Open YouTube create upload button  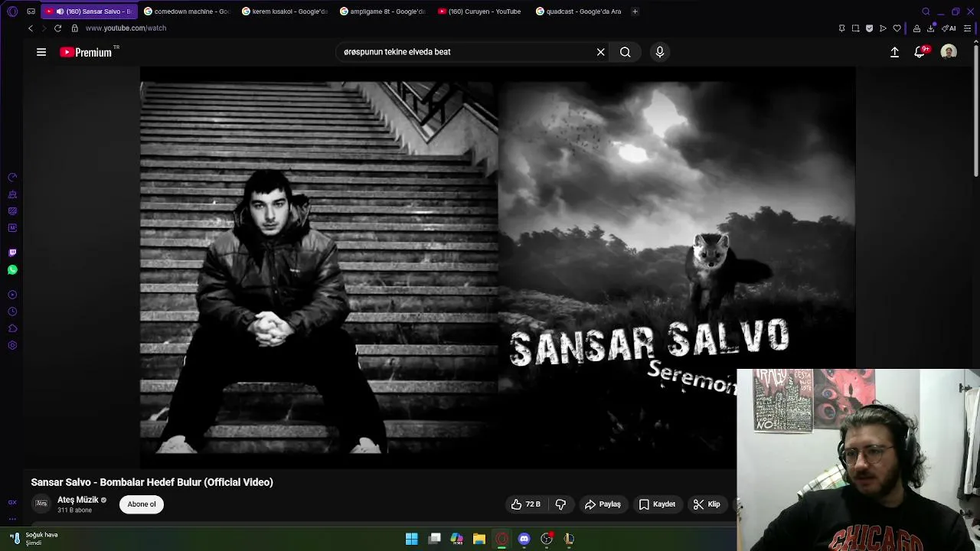[894, 52]
